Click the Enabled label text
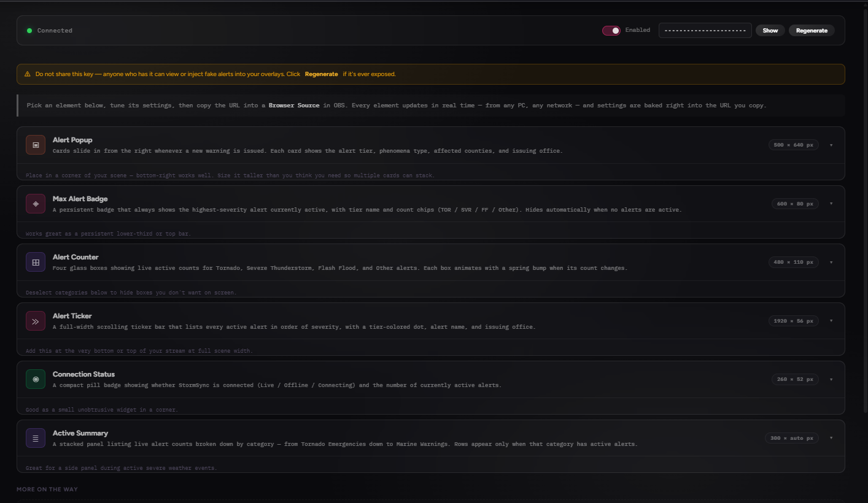 [x=638, y=30]
